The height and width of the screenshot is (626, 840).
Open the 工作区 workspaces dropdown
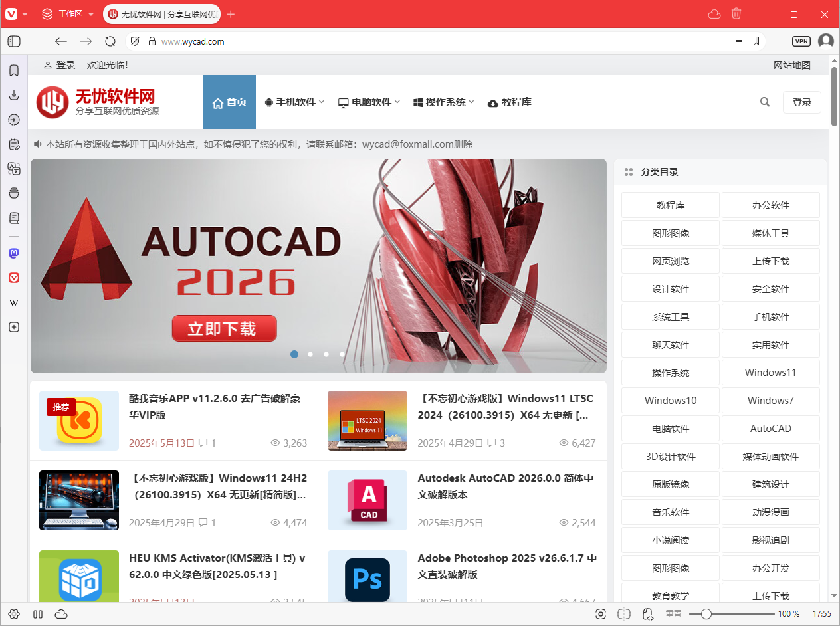click(68, 14)
